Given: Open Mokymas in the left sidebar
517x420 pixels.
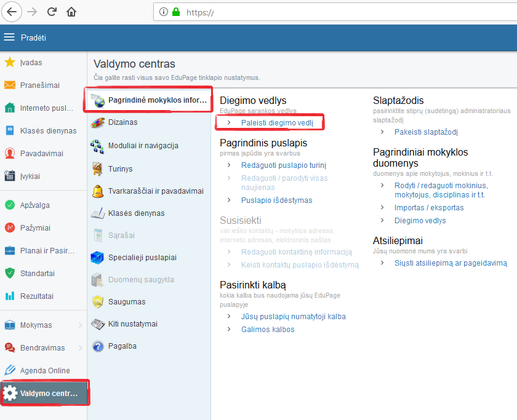Looking at the screenshot, I should point(44,325).
